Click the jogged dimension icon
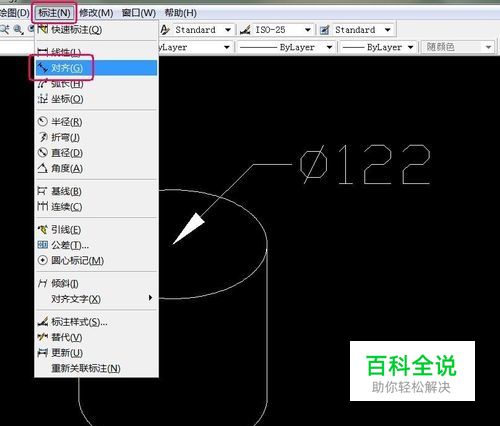The height and width of the screenshot is (426, 500). coord(42,137)
